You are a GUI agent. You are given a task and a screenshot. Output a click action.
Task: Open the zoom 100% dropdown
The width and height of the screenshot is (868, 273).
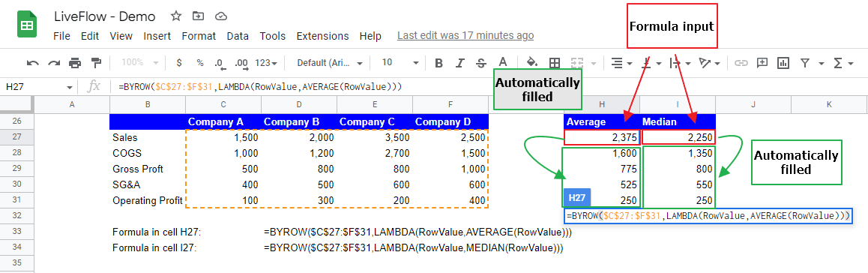click(x=139, y=63)
